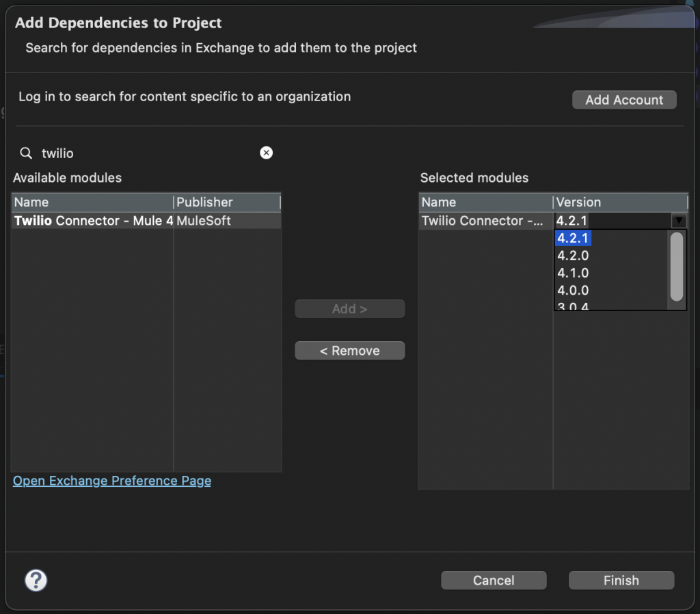Click Cancel to dismiss dialog
The height and width of the screenshot is (614, 700).
point(494,580)
